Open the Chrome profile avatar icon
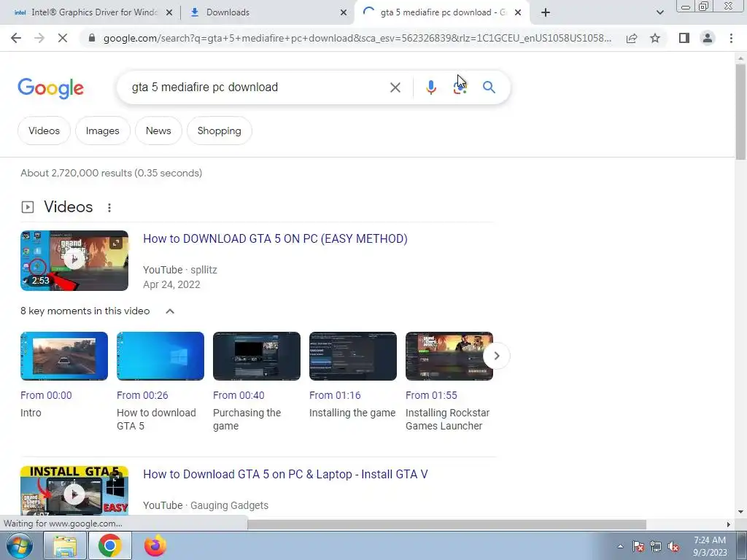This screenshot has width=747, height=560. (708, 38)
